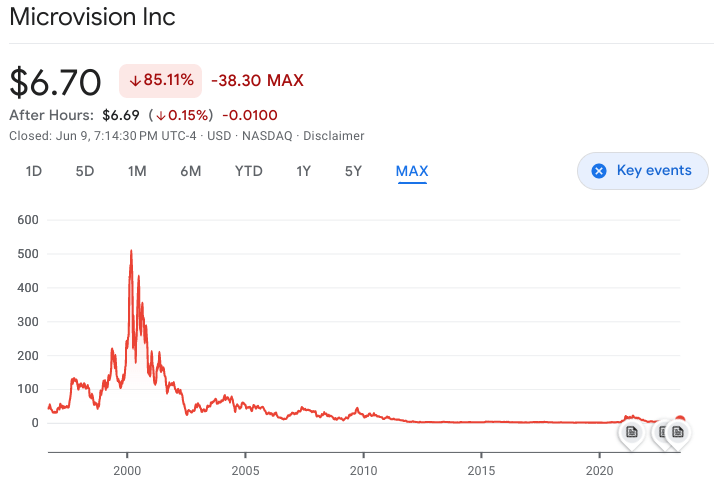714x478 pixels.
Task: Open the leftmost key event marker on chart
Action: [x=631, y=432]
